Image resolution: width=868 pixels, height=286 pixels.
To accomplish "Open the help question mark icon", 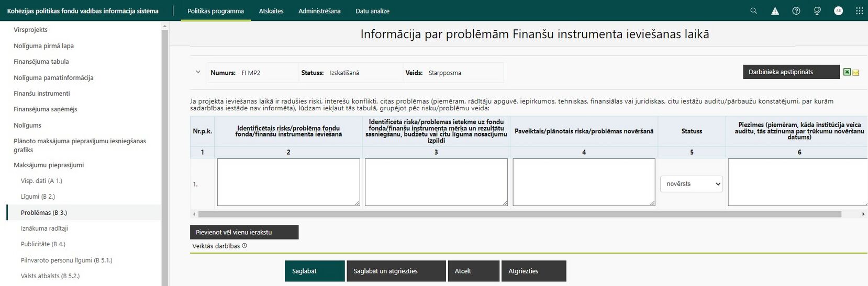I will pos(796,11).
